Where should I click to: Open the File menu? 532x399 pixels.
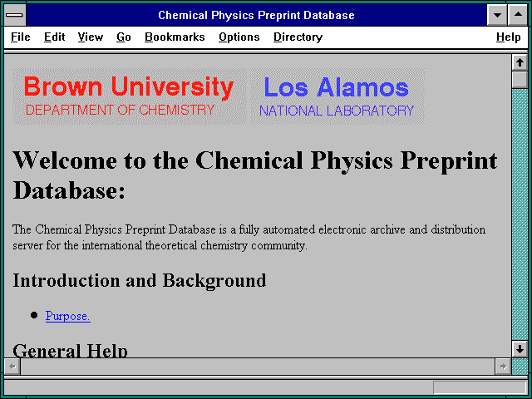pyautogui.click(x=20, y=37)
